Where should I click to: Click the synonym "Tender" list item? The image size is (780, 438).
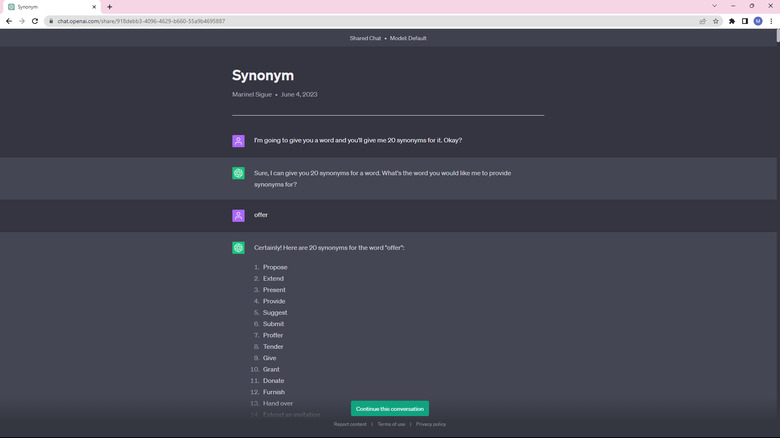pos(273,346)
